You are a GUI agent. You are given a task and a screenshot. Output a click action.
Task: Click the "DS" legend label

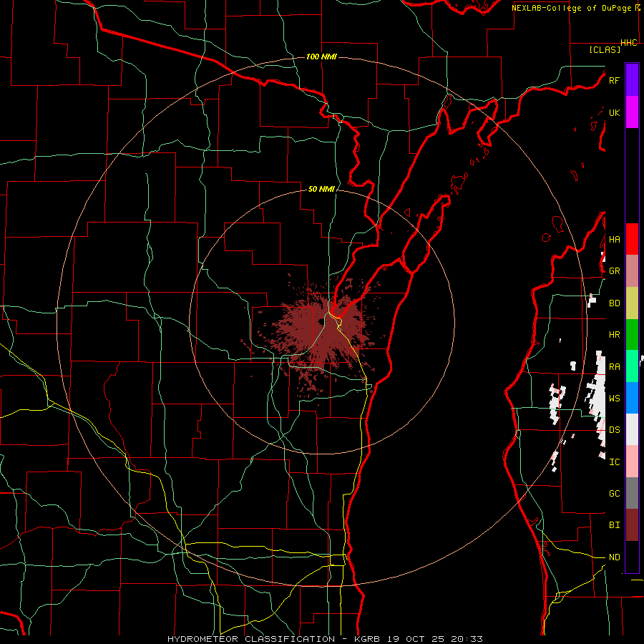coord(614,430)
